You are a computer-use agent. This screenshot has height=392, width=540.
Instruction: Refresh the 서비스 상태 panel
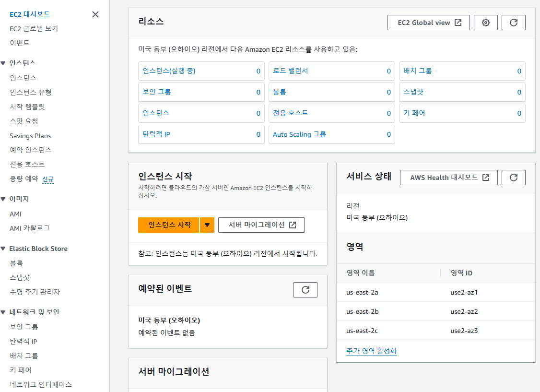point(514,178)
